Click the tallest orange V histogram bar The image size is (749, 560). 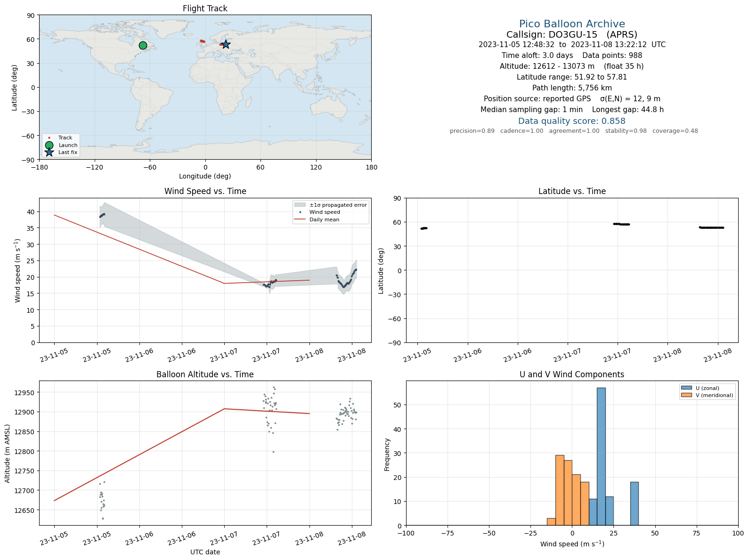point(560,490)
